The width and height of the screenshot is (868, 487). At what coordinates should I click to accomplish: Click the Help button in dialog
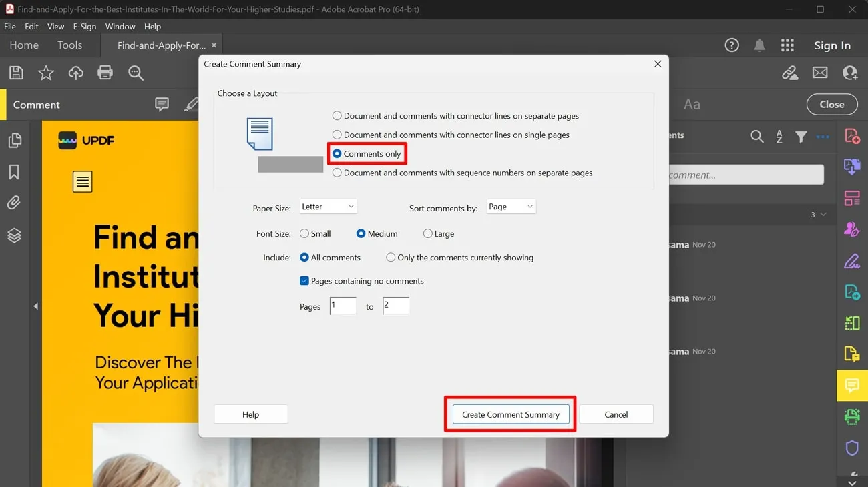250,414
